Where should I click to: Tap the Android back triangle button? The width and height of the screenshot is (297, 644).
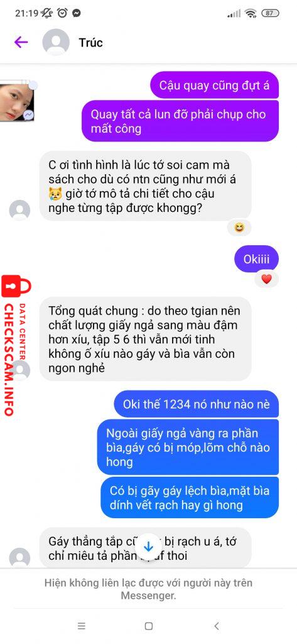[217, 626]
